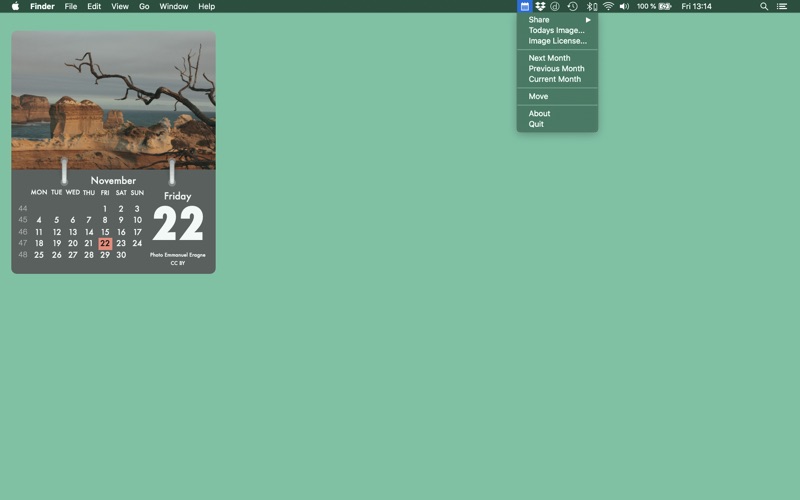This screenshot has height=500, width=800.
Task: Click the coastal rock photo in calendar
Action: (x=113, y=100)
